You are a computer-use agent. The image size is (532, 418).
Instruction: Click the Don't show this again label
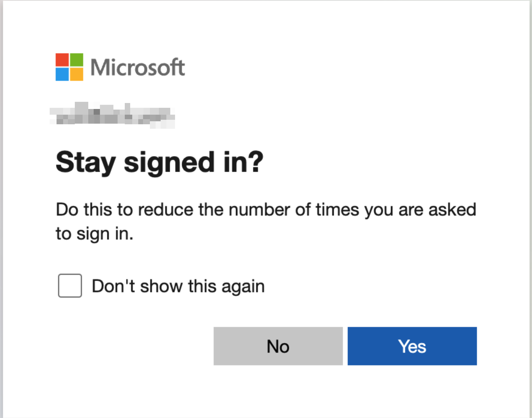pyautogui.click(x=178, y=286)
